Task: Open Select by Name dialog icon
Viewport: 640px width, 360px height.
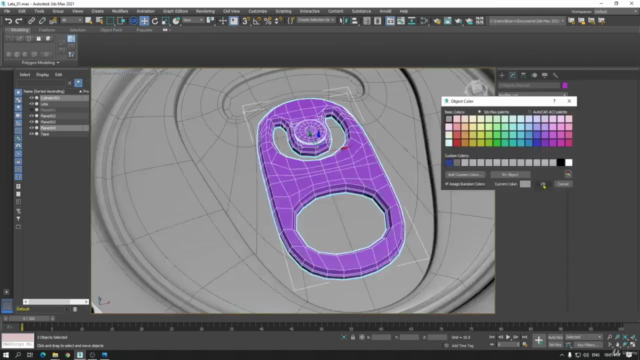Action: [99, 21]
